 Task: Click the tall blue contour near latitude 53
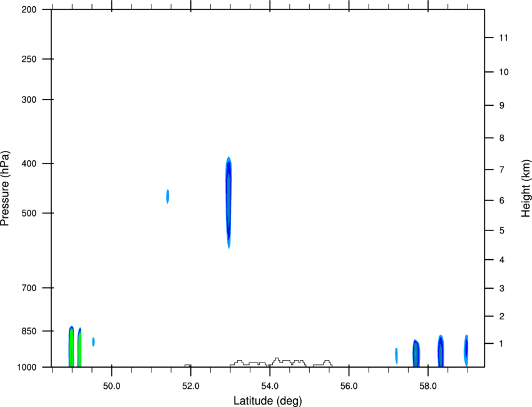click(228, 203)
